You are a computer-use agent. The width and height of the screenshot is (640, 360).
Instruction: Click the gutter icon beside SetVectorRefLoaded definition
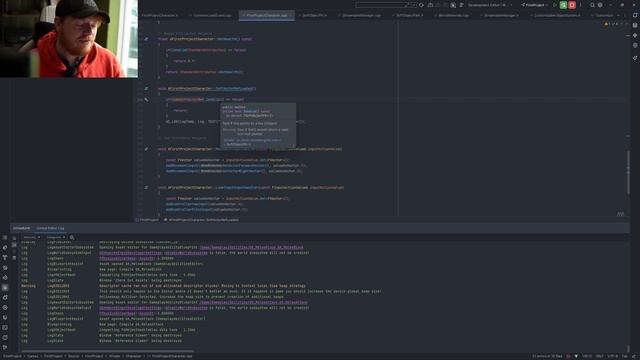pos(146,89)
